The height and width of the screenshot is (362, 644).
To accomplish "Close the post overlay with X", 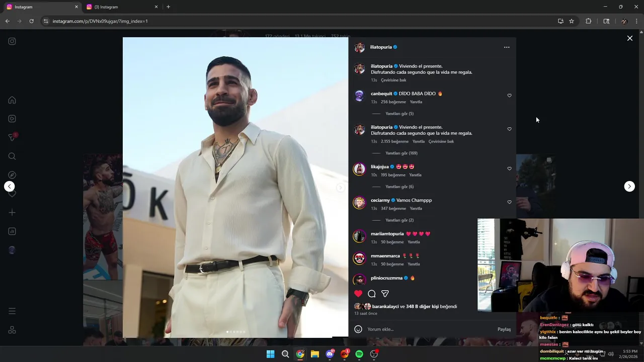I will point(629,38).
